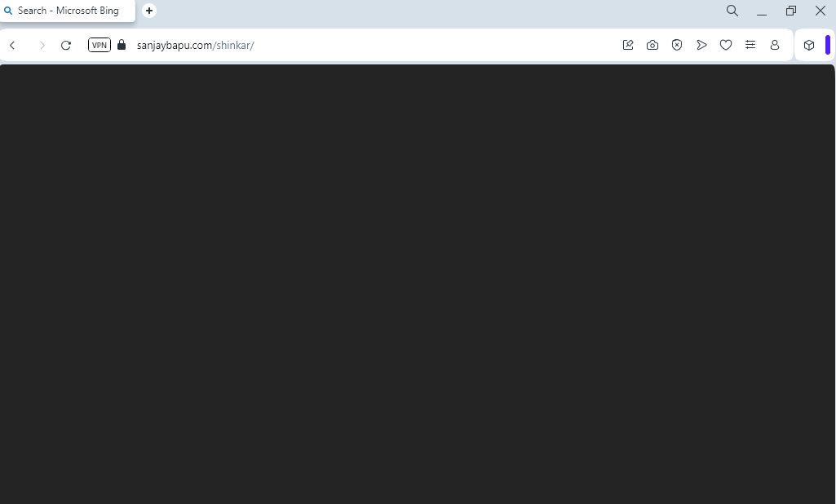This screenshot has height=504, width=836.
Task: Click the purple sidebar strip
Action: [x=828, y=46]
